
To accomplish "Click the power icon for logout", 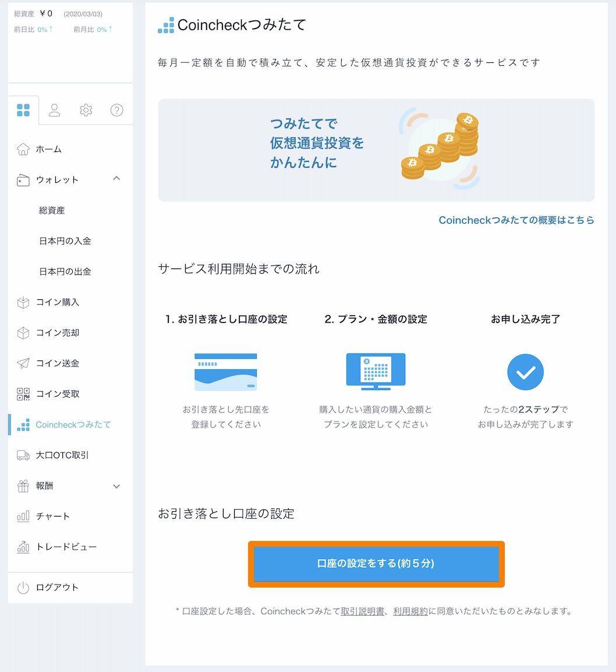I will tap(23, 588).
